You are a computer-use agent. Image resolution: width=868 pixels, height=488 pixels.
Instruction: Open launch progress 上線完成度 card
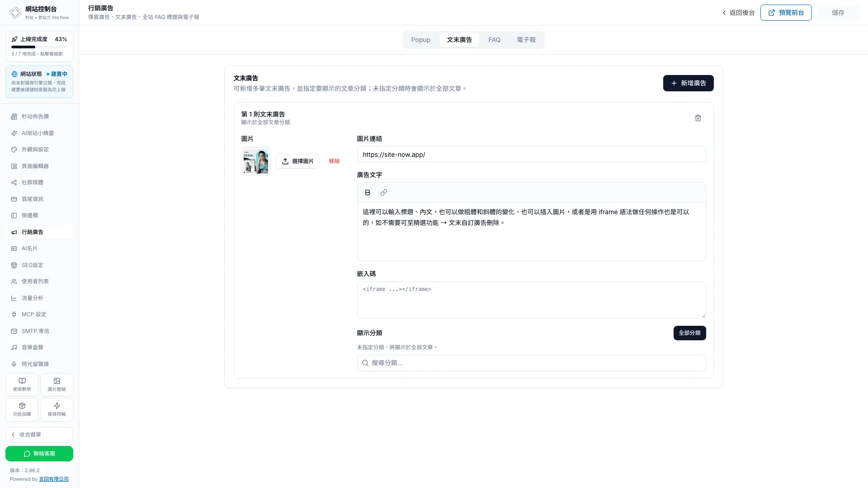pyautogui.click(x=39, y=46)
